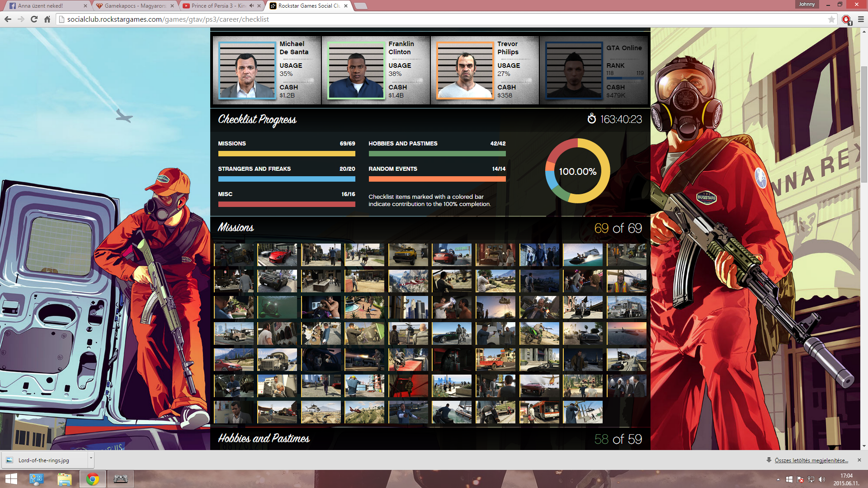Open the Chrome hamburger menu
Screen dimensions: 868x488
[860, 19]
